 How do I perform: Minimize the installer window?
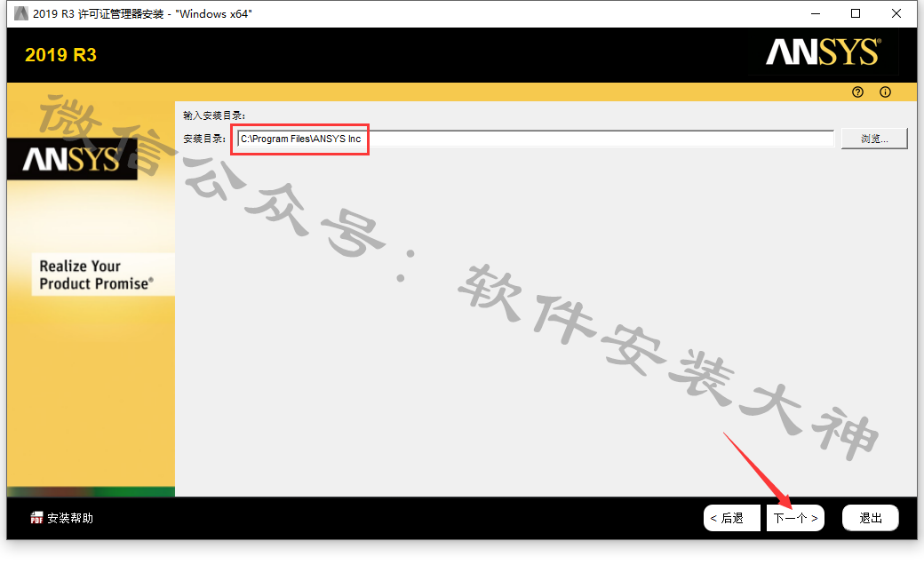point(816,13)
